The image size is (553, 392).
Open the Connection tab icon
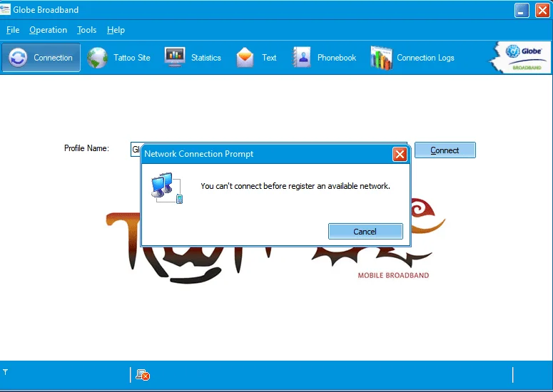18,58
